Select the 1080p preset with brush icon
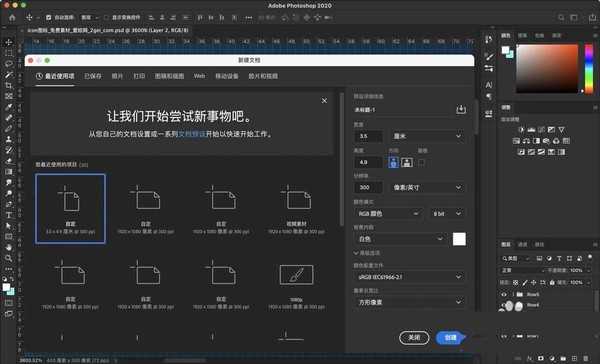The height and width of the screenshot is (364, 600). (297, 285)
